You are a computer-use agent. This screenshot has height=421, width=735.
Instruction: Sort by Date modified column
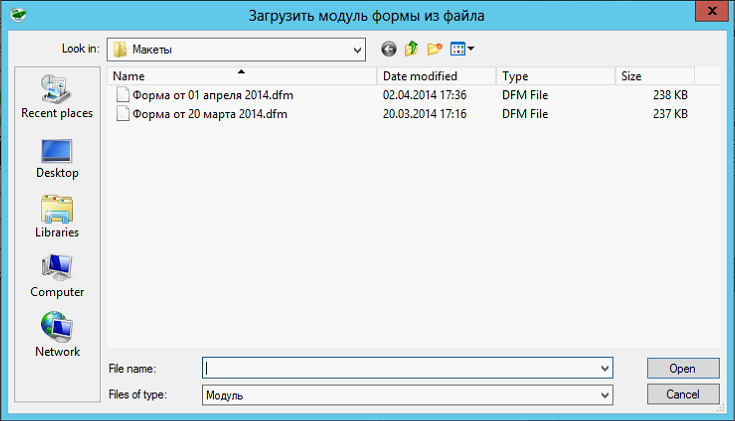[436, 76]
